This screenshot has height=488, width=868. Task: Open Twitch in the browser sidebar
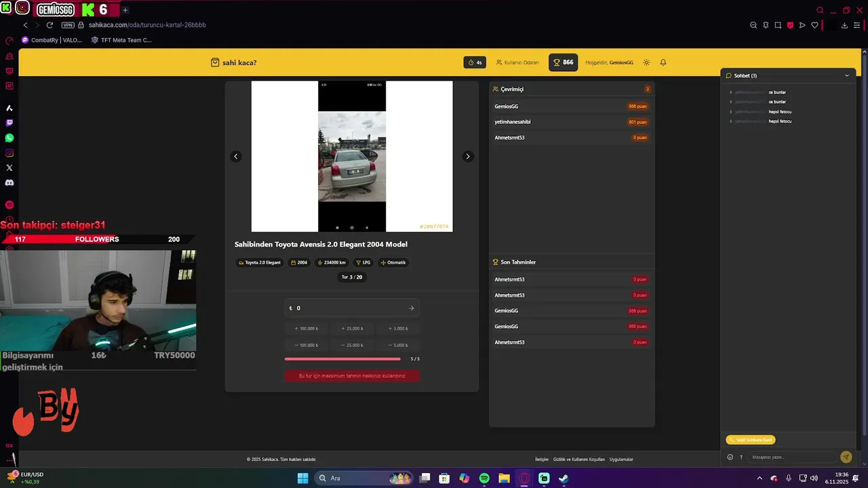coord(9,123)
